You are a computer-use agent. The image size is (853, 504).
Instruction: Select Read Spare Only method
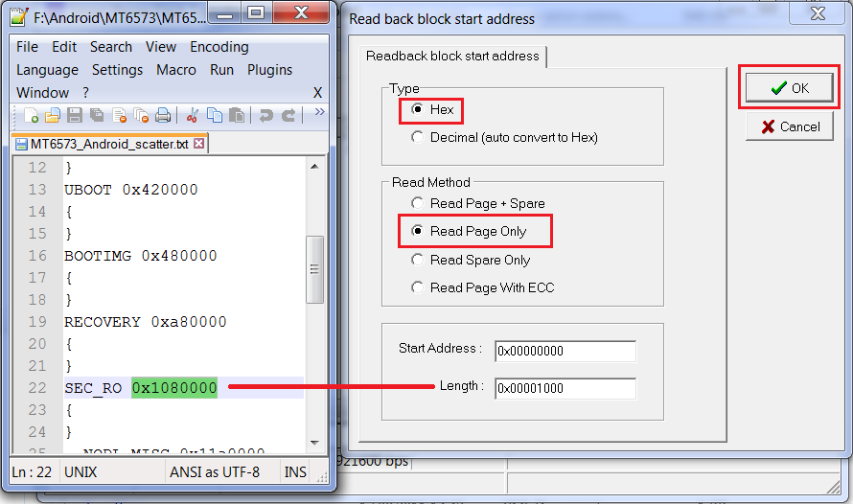click(417, 260)
